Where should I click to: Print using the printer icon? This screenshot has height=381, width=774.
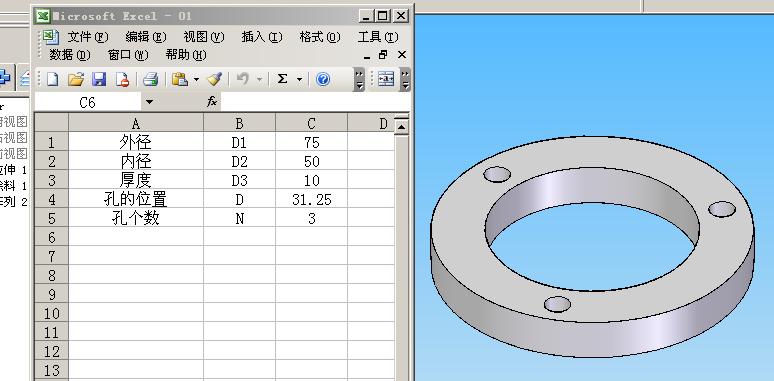tap(150, 79)
